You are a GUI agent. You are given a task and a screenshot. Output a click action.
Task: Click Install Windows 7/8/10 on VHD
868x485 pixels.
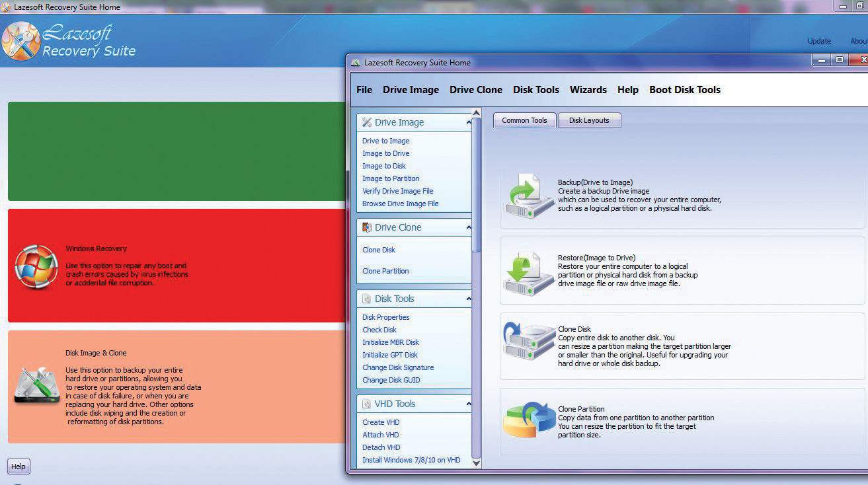(411, 460)
